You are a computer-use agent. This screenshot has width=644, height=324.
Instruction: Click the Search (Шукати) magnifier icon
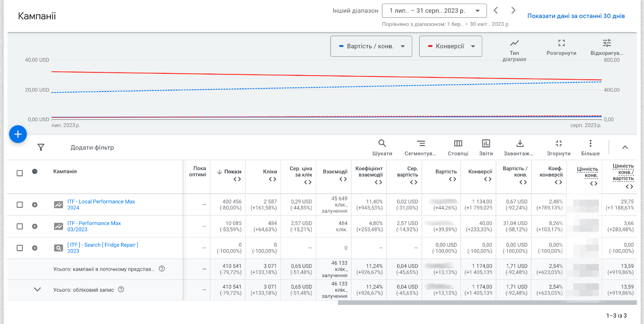tap(382, 144)
